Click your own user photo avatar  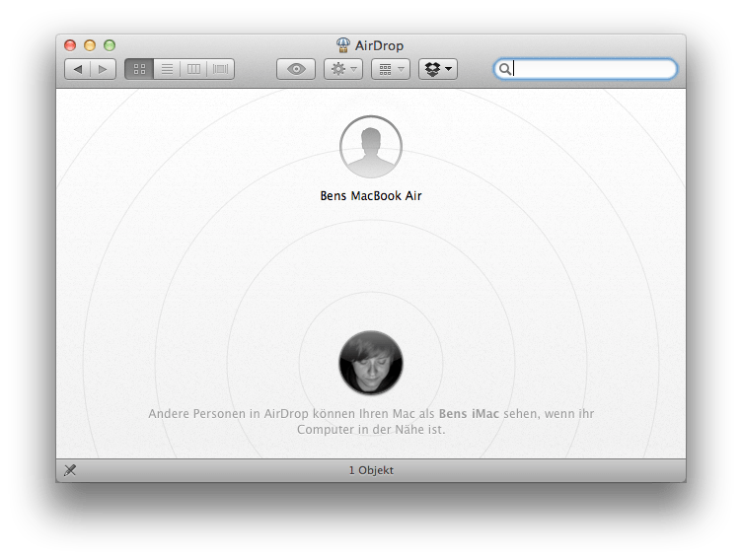coord(371,363)
